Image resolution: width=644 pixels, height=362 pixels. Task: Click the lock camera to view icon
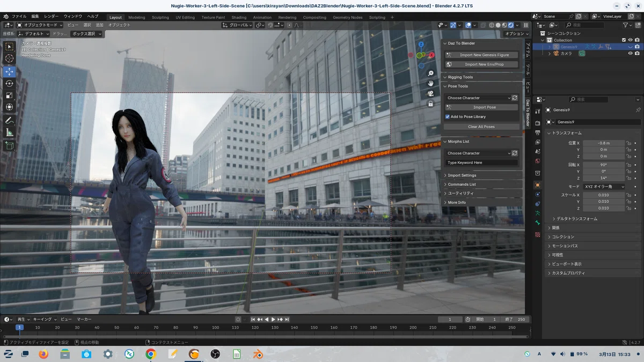click(x=430, y=104)
